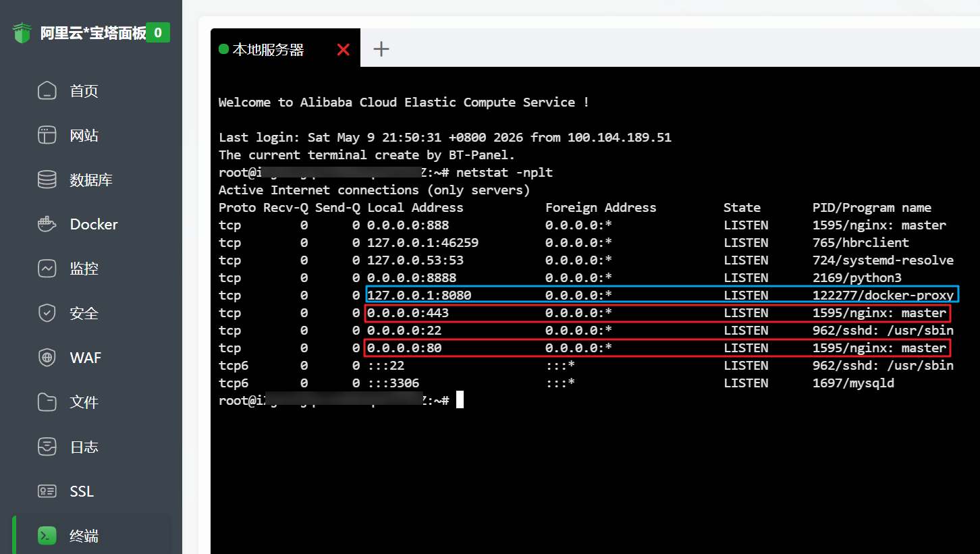Select the 日志 logs icon
Screen dimensions: 980x554
pos(47,447)
